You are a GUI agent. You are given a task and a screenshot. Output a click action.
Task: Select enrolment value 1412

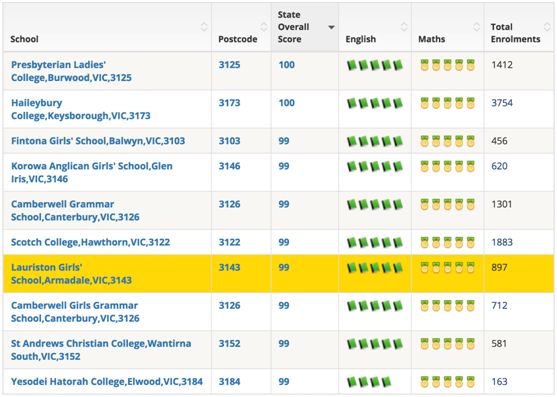502,65
